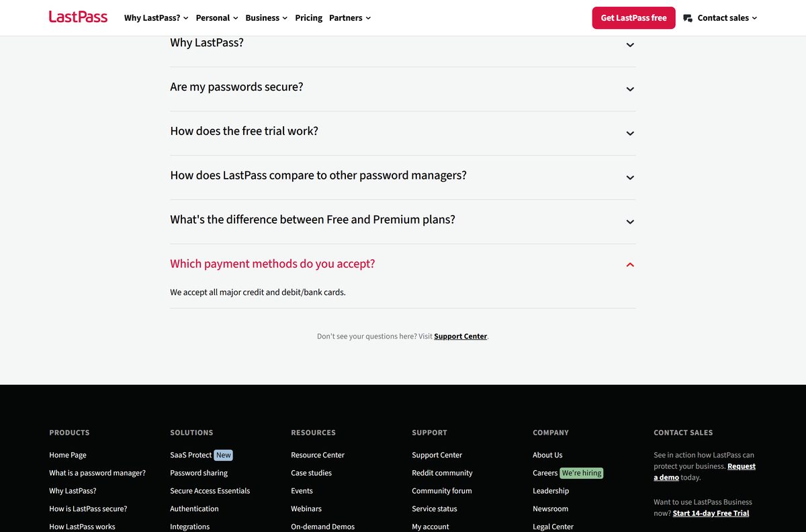The width and height of the screenshot is (806, 532).
Task: Click the SOLUTIONS footer heading
Action: click(x=191, y=433)
